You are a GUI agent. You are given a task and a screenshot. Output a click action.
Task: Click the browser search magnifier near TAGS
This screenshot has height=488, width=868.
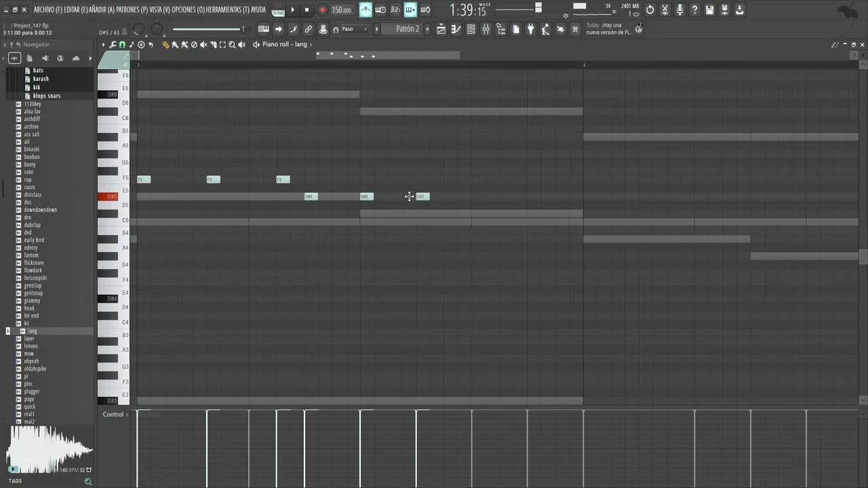click(x=88, y=481)
